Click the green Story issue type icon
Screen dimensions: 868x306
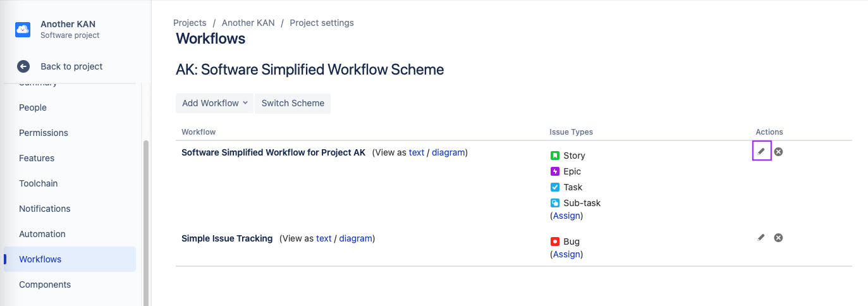(x=555, y=156)
